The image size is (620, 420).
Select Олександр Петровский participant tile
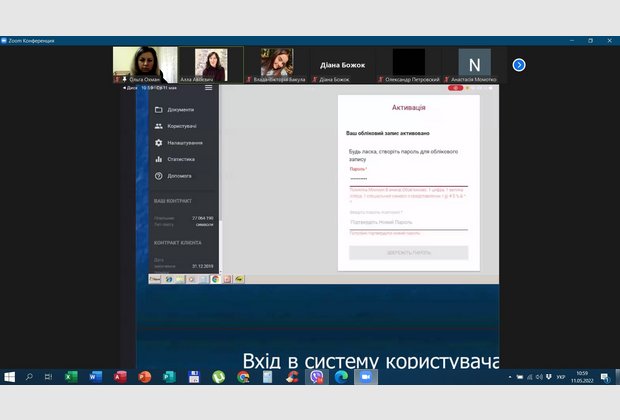click(x=408, y=64)
